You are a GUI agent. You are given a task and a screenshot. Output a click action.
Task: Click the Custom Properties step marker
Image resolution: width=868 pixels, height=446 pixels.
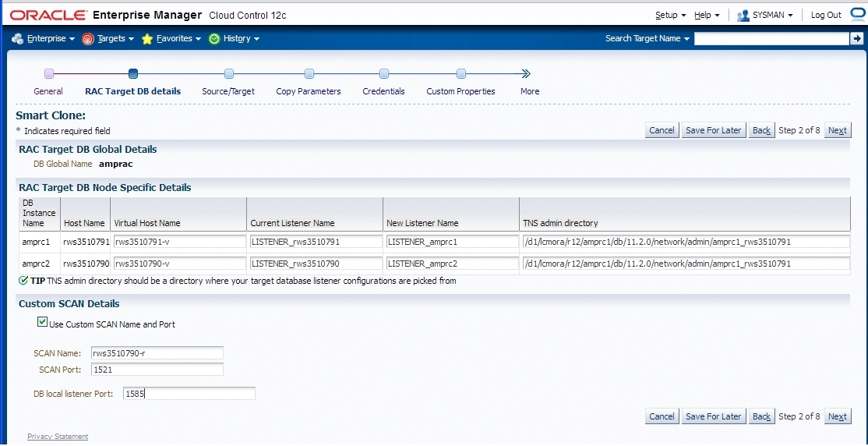[x=460, y=74]
